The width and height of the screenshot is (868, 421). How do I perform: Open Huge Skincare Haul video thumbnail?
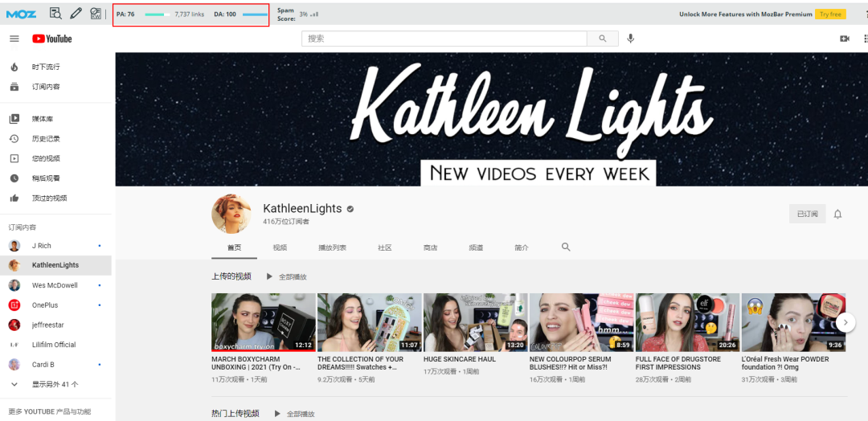coord(476,322)
